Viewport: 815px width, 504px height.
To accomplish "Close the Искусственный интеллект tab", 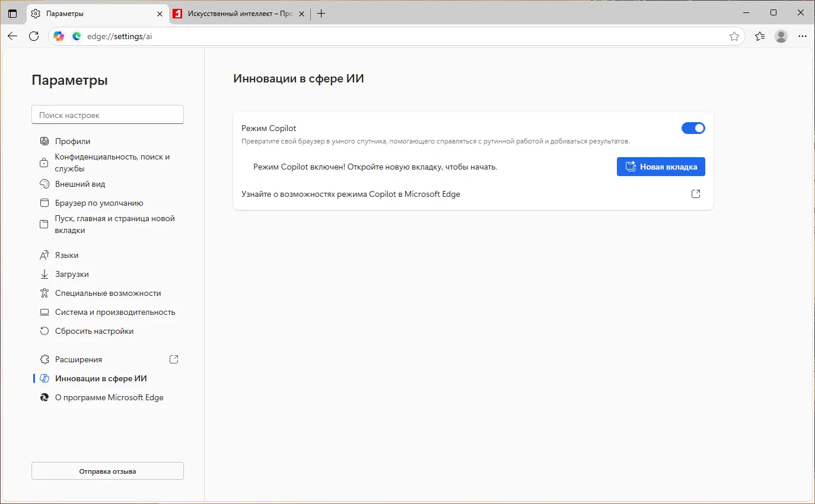I will coord(301,14).
